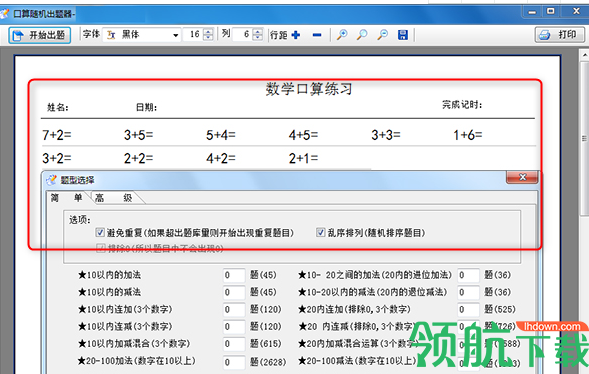Click the problem 3+3= on the worksheet
Image resolution: width=589 pixels, height=374 pixels.
tap(386, 135)
